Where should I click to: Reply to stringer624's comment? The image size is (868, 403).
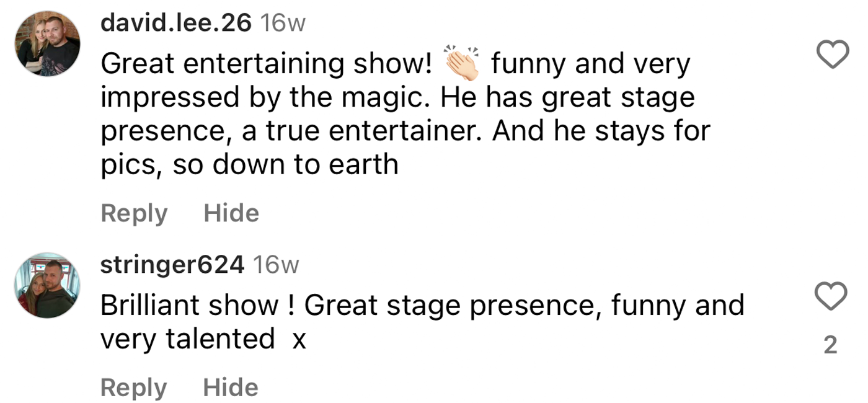click(134, 387)
